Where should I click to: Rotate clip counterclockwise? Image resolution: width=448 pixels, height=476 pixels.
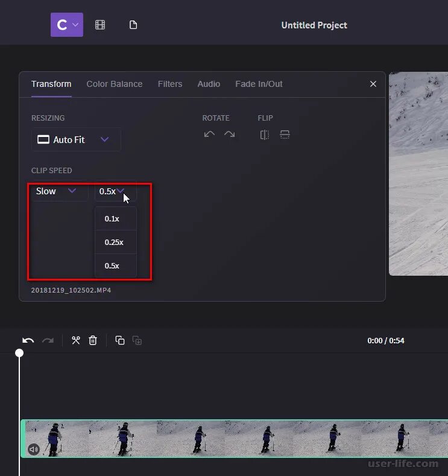pos(209,134)
